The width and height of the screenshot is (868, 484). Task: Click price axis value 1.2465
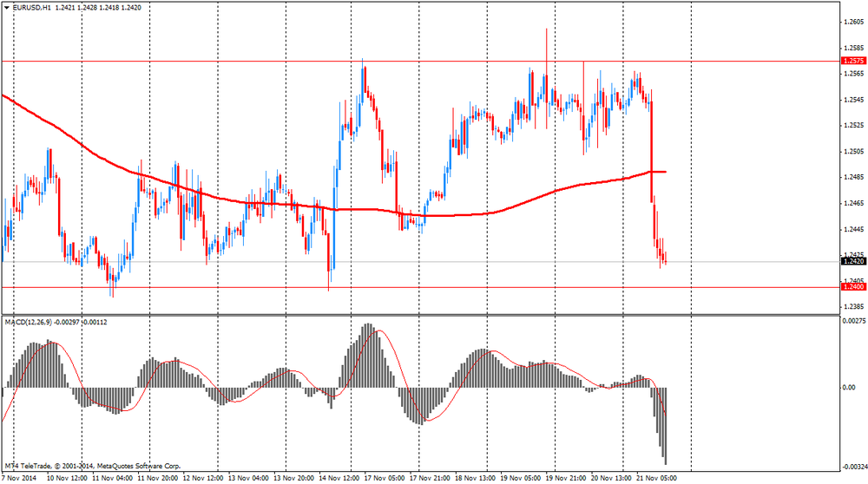(853, 203)
